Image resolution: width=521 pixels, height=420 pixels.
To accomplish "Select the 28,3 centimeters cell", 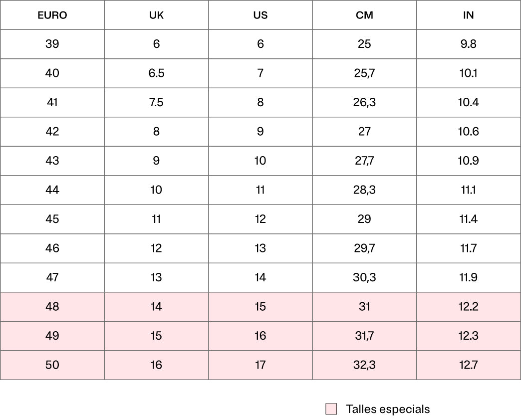I will [x=364, y=190].
